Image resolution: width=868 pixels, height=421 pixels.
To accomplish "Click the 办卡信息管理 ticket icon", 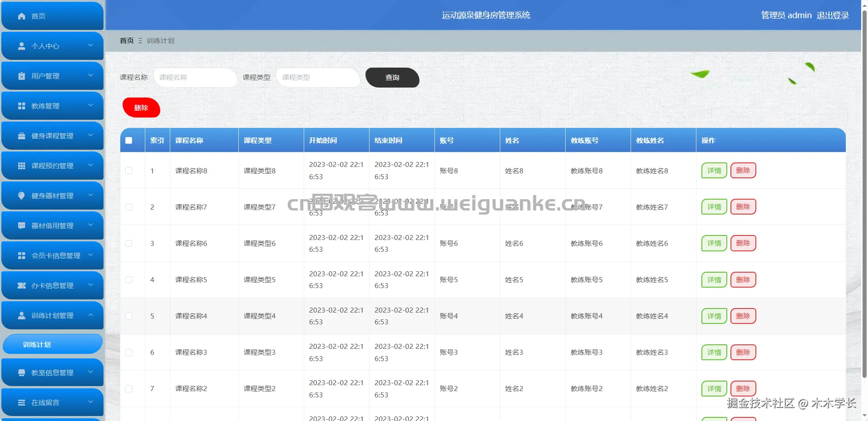I will coord(21,286).
